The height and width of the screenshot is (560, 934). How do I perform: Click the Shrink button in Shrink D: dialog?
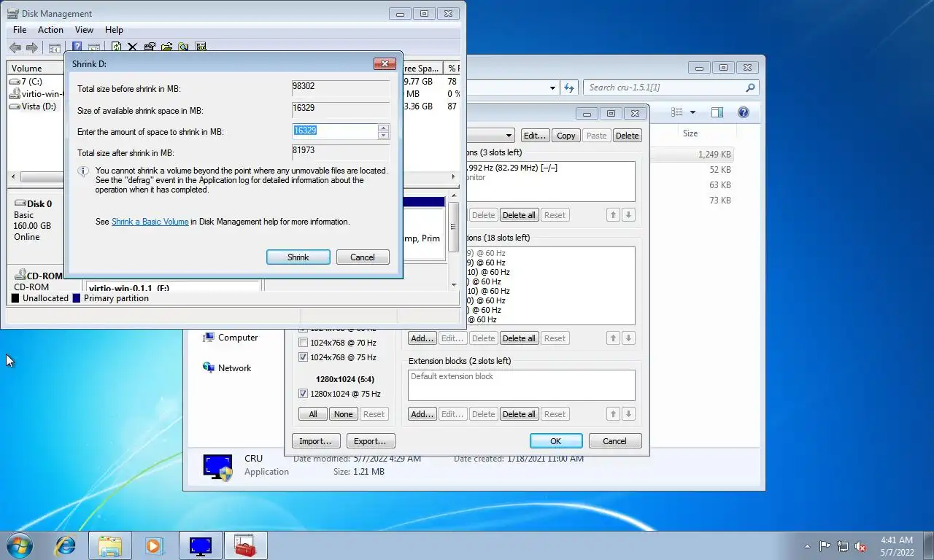click(298, 257)
